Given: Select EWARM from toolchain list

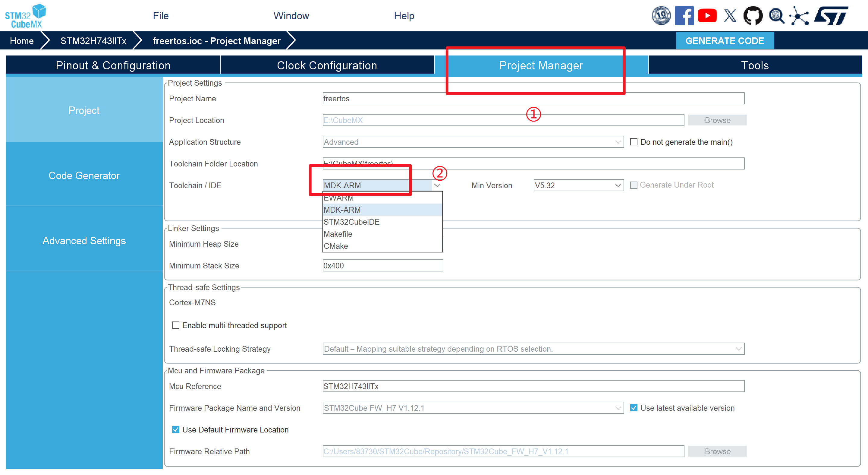Looking at the screenshot, I should click(x=382, y=198).
